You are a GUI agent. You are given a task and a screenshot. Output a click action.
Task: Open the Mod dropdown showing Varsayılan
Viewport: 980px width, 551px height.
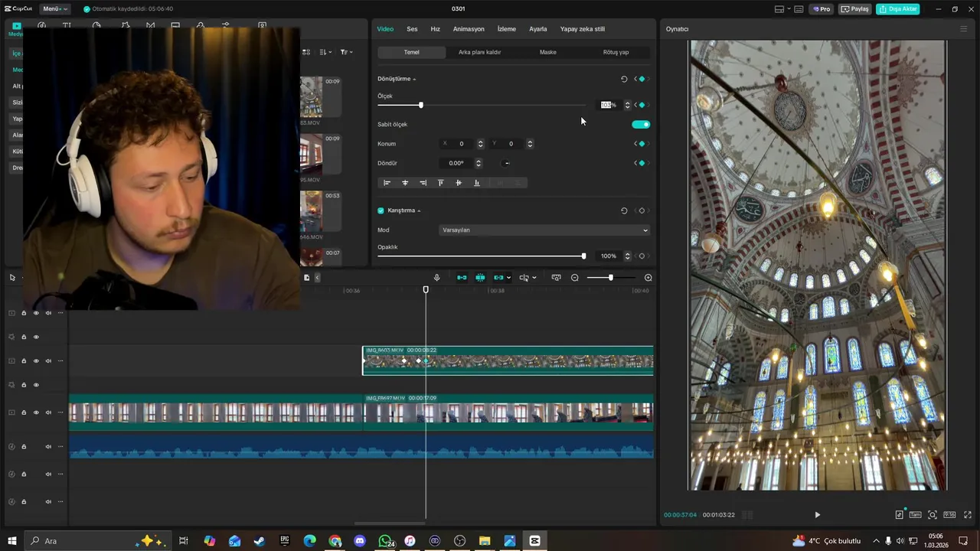point(544,230)
